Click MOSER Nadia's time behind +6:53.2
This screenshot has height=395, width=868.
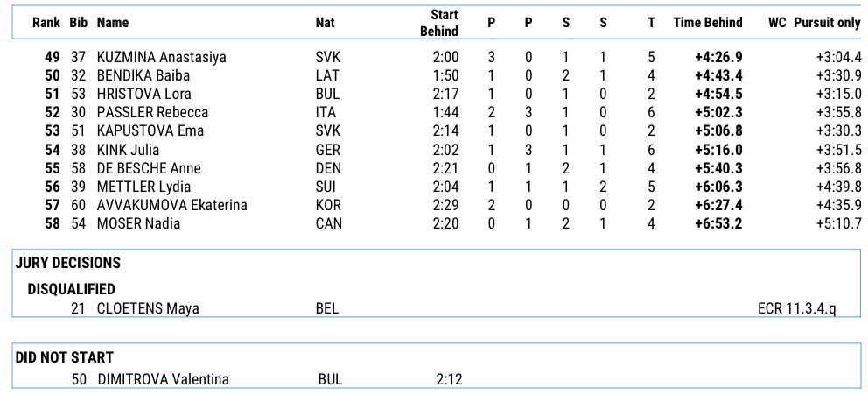[718, 223]
